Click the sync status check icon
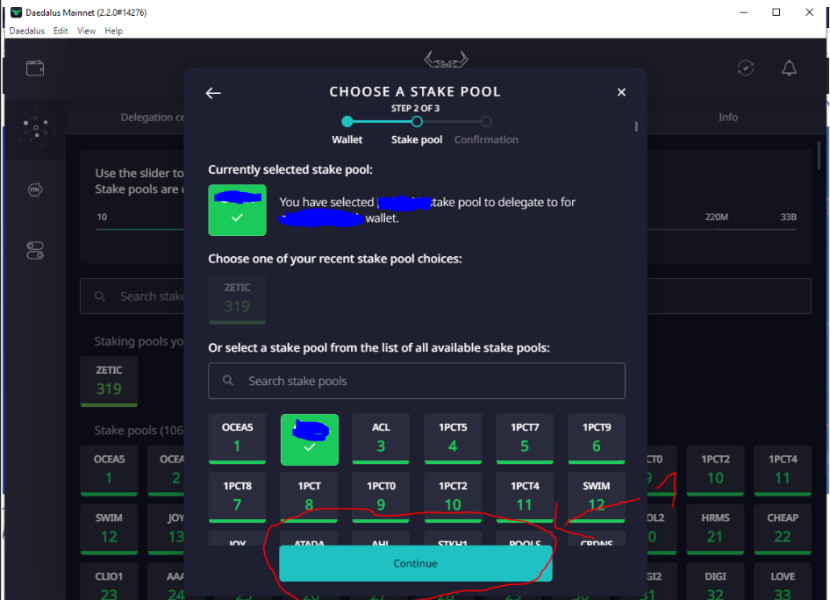This screenshot has width=830, height=600. pos(745,68)
